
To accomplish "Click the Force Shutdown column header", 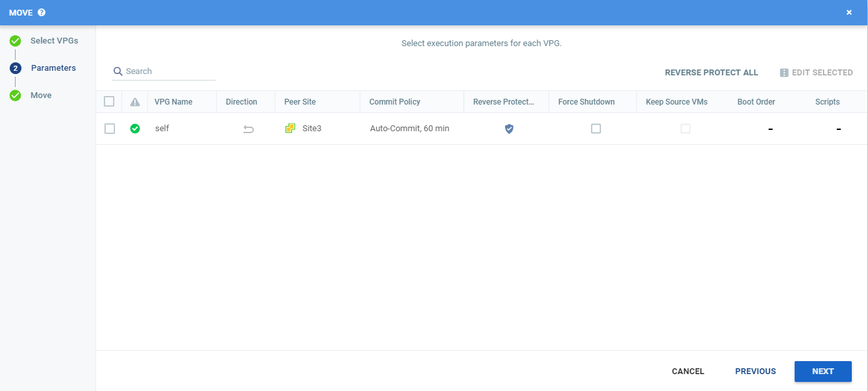I will [x=586, y=102].
